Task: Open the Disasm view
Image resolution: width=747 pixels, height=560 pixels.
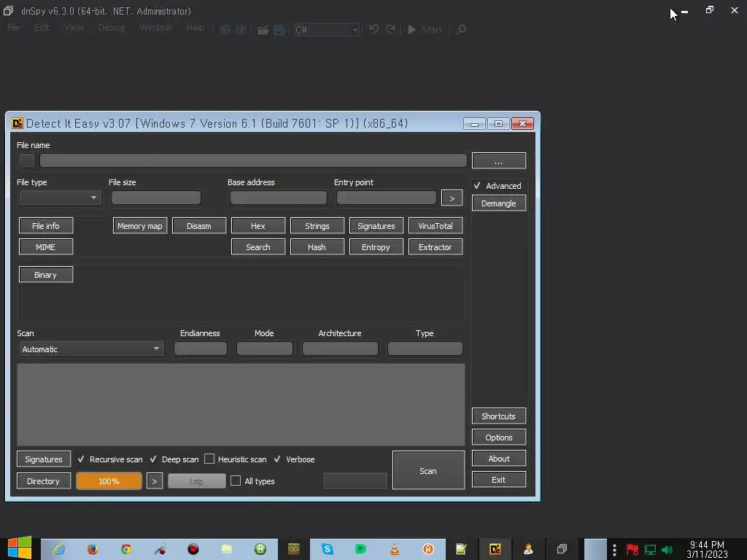Action: (198, 226)
